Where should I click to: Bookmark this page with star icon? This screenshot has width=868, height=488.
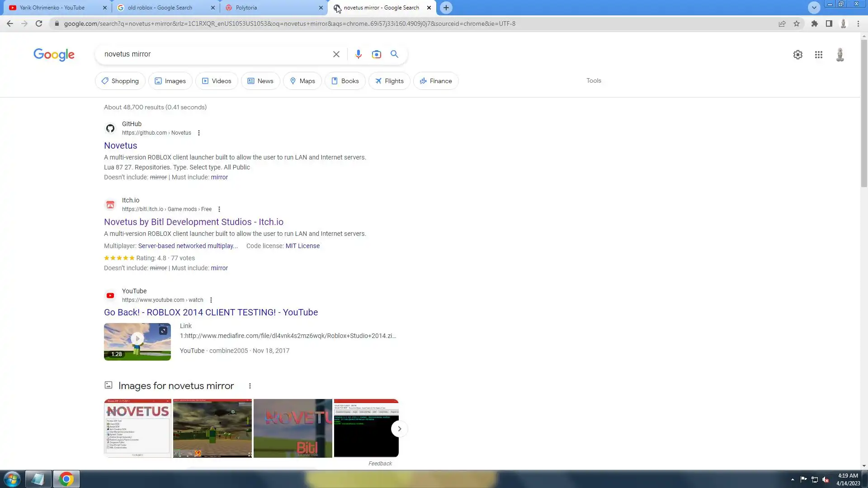tap(797, 23)
